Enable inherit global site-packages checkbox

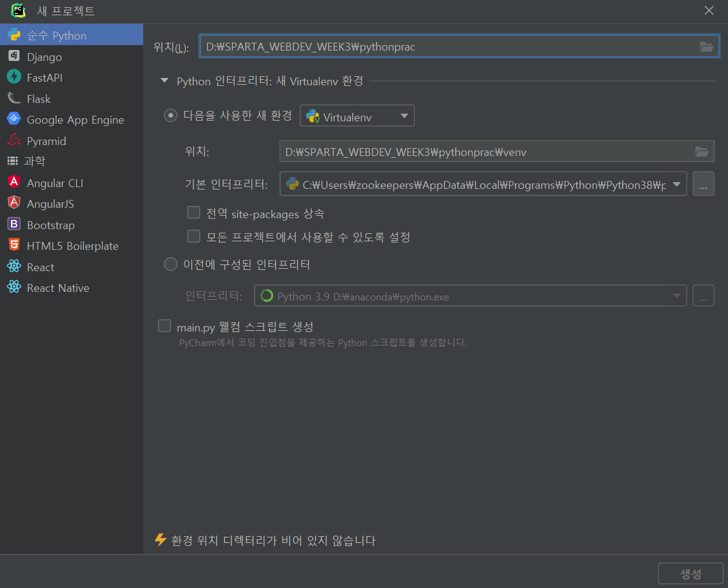pyautogui.click(x=194, y=213)
